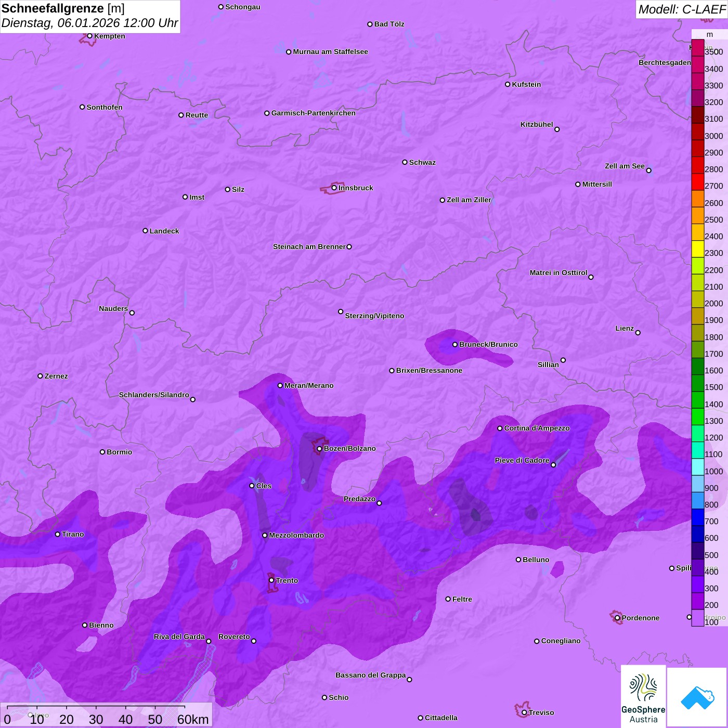Click the 1500 m green legend color
The image size is (728, 728).
pos(698,383)
